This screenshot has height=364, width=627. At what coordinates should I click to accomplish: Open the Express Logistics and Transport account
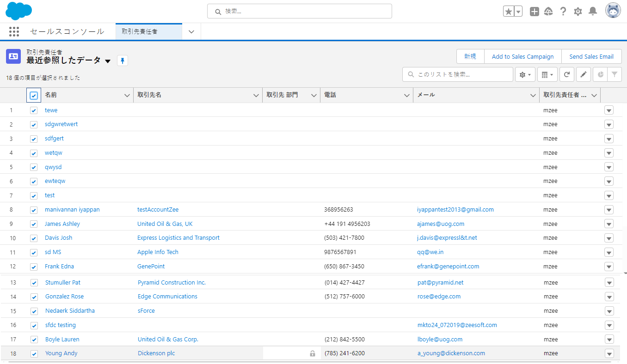coord(178,238)
